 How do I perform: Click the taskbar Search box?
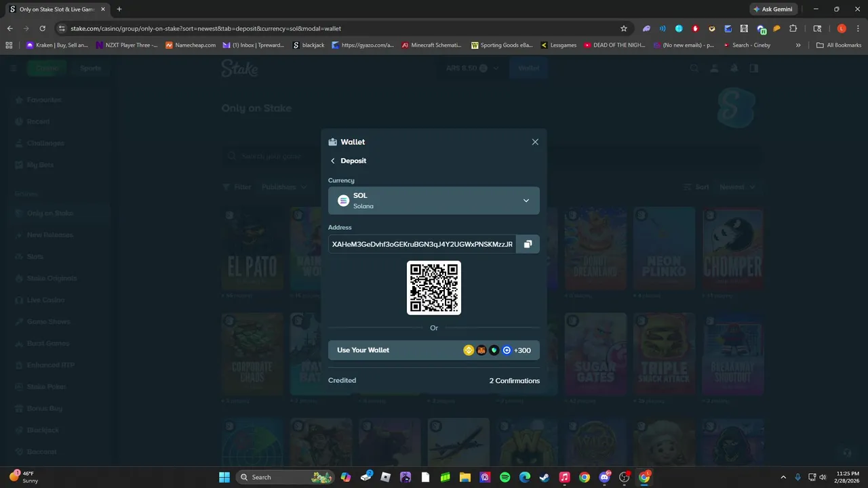click(x=285, y=477)
